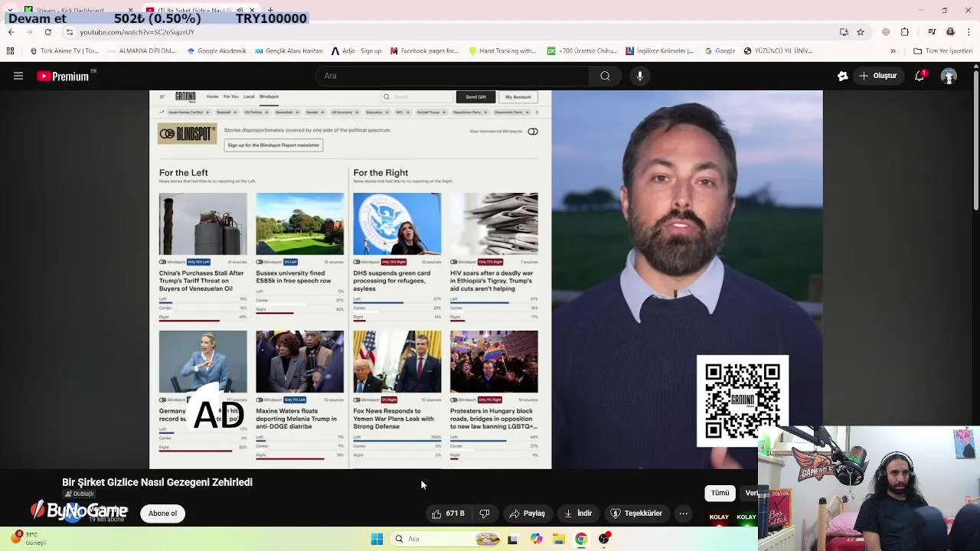Open the Chrome apps grid shortcut

tap(10, 51)
